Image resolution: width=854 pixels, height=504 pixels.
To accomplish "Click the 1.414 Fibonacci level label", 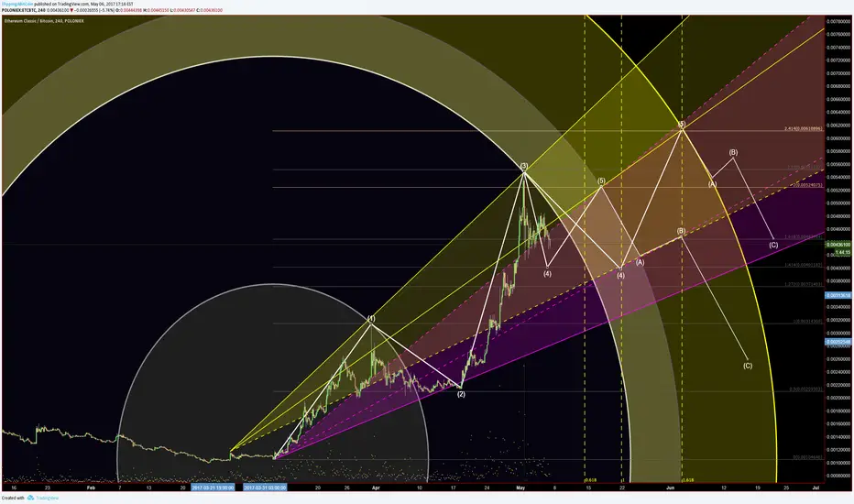I will (x=804, y=265).
